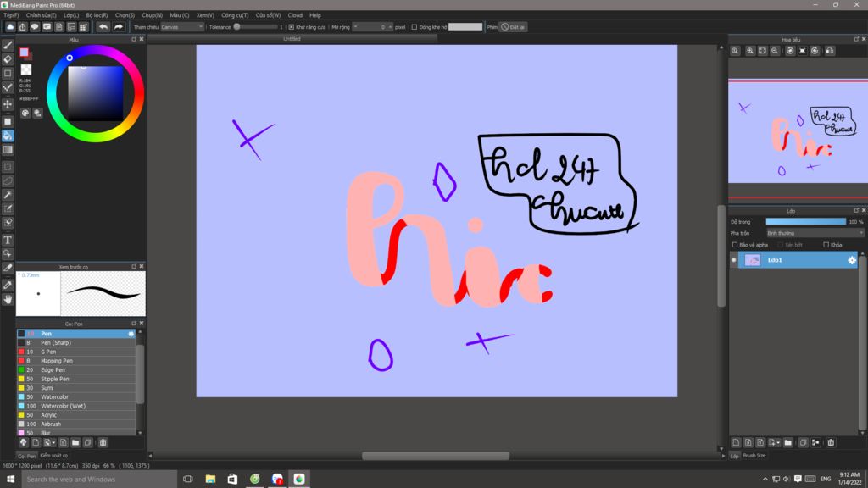Select the Pen (Sharp) brush
Viewport: 868px width, 488px height.
coord(75,342)
